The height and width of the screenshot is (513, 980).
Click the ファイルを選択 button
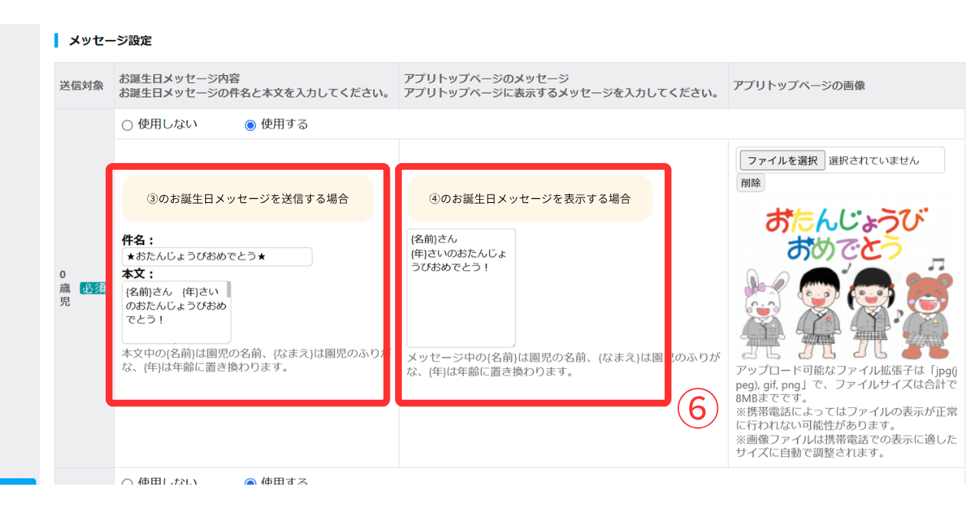[x=782, y=161]
